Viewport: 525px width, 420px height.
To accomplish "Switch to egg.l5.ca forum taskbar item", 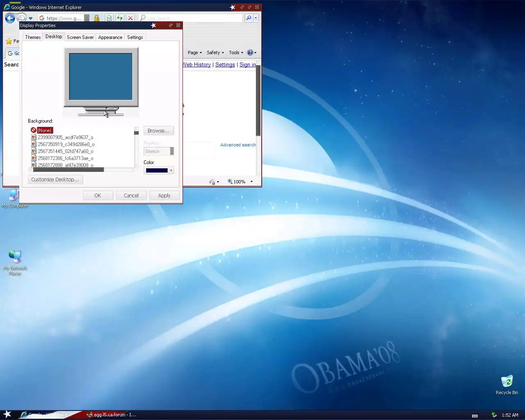I will [111, 415].
